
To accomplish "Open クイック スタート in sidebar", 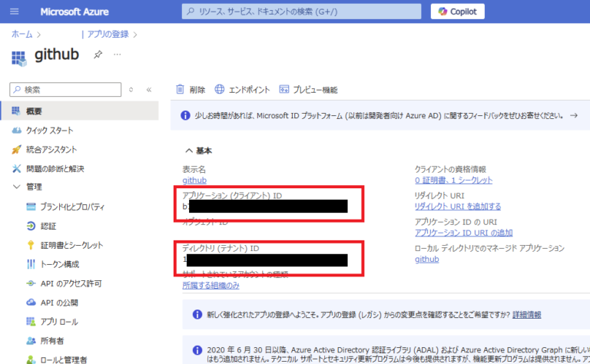I will [51, 131].
